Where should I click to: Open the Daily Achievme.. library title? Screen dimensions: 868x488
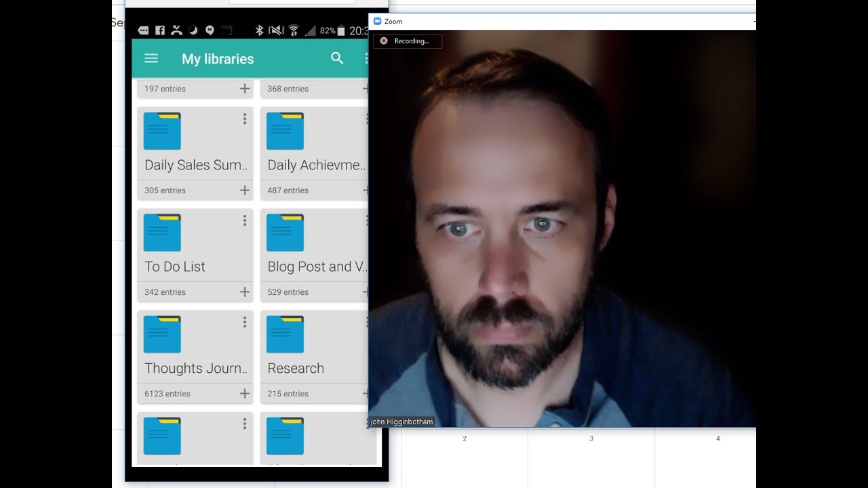pyautogui.click(x=317, y=165)
